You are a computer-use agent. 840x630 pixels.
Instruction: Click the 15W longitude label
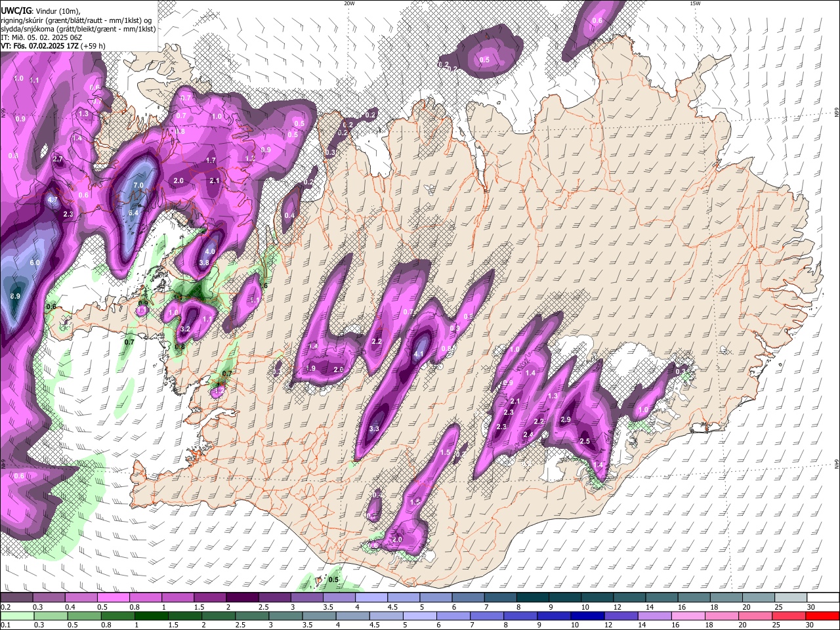(x=694, y=3)
